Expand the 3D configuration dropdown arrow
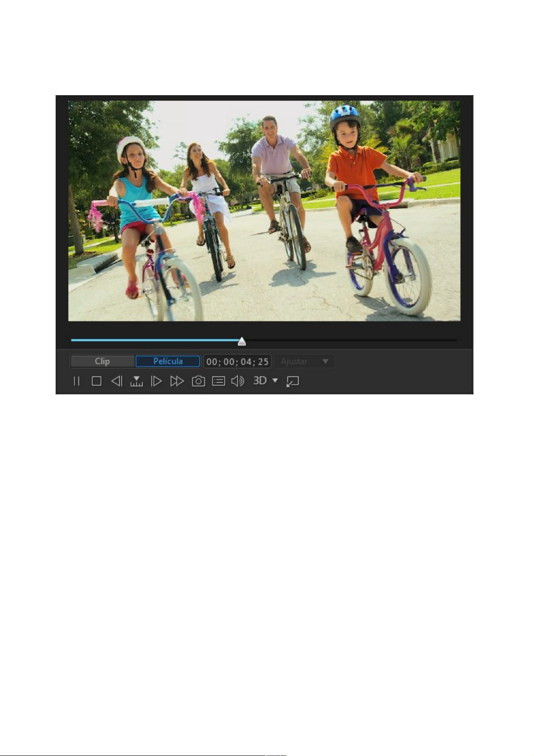The image size is (534, 756). tap(275, 381)
